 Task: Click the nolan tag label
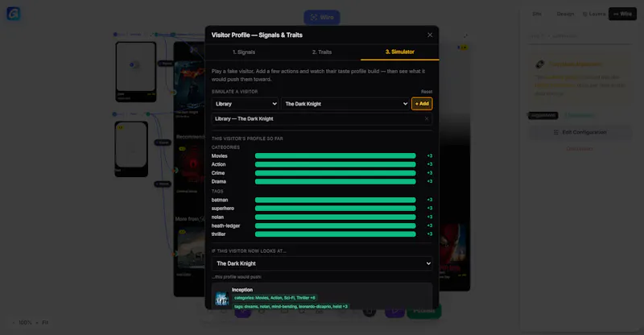[x=217, y=217]
